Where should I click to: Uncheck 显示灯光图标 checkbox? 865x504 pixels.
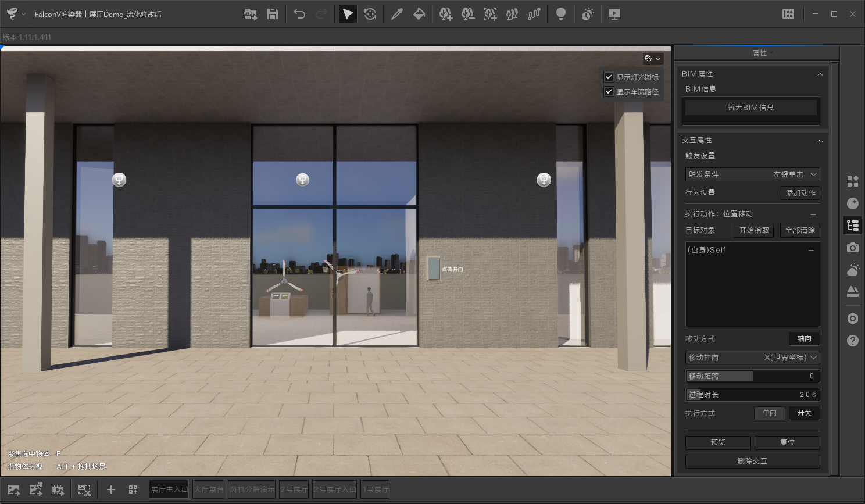(609, 77)
